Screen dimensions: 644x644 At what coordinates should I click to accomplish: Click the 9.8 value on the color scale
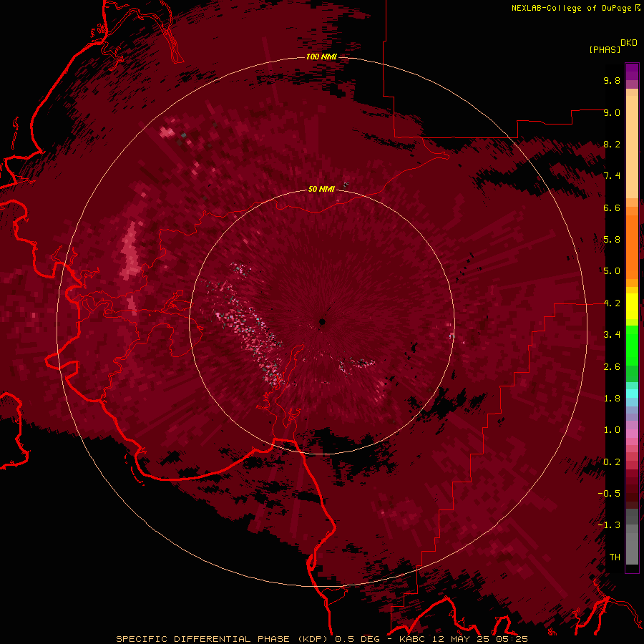click(612, 80)
